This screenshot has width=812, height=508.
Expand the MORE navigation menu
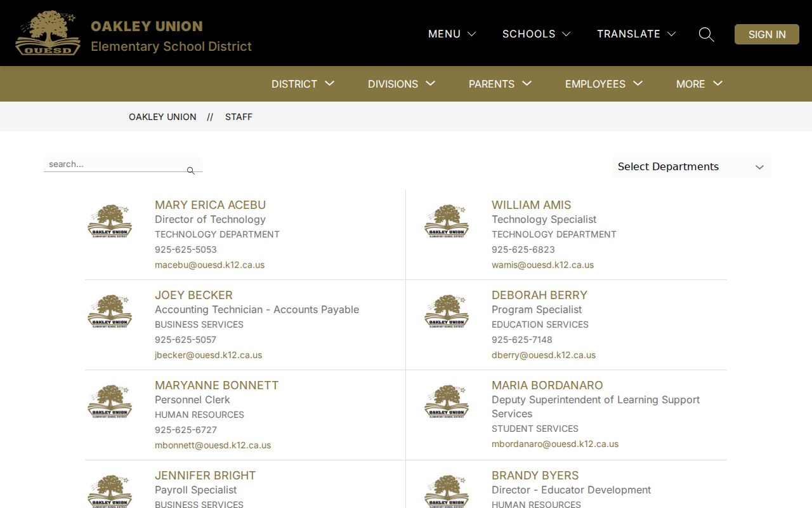(x=699, y=84)
